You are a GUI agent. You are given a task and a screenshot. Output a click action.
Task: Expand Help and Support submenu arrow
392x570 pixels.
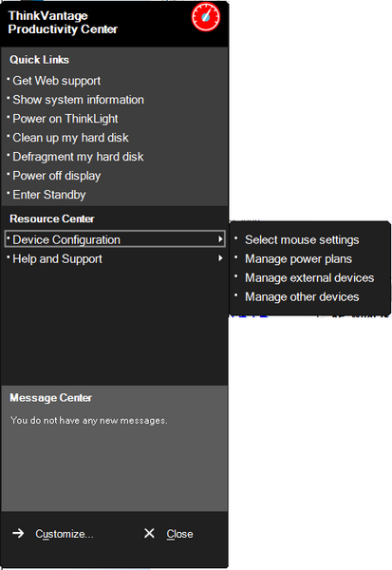(x=220, y=258)
